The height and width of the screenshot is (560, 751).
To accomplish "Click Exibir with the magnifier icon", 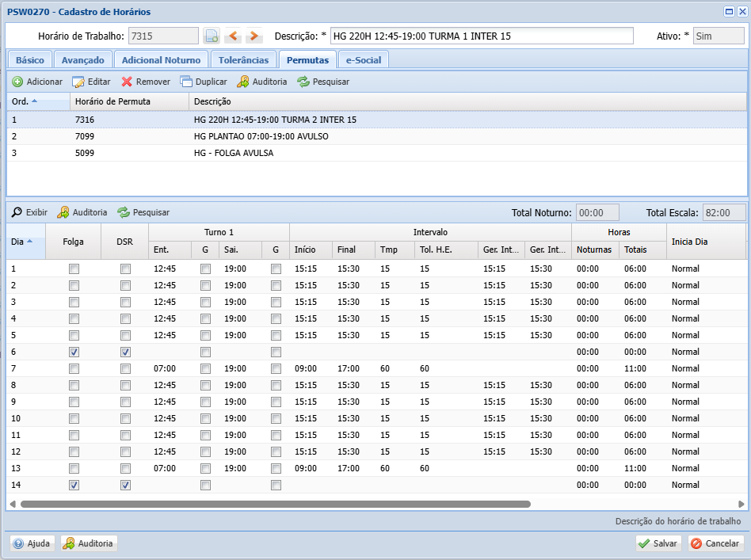I will (x=29, y=212).
